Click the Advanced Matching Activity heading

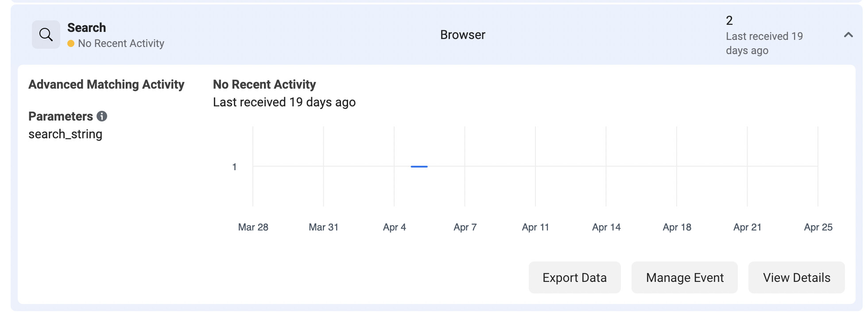coord(106,84)
